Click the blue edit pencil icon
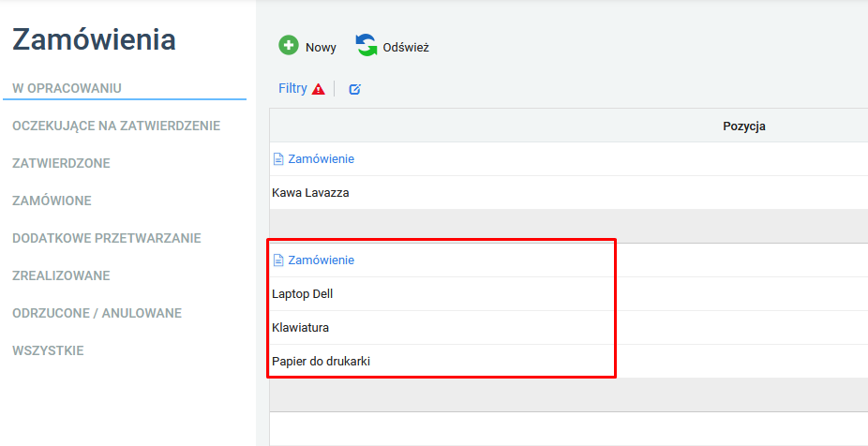 coord(355,89)
